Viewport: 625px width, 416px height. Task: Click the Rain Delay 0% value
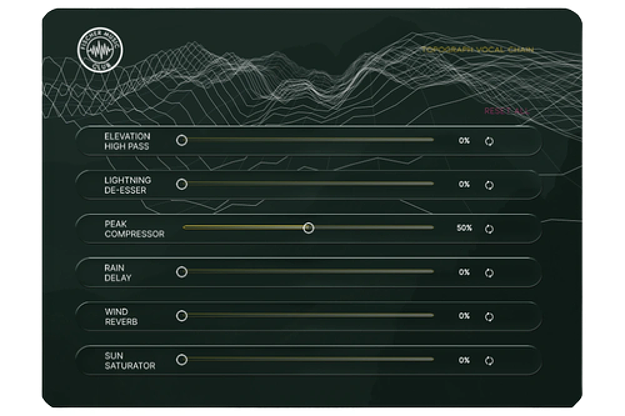(464, 272)
